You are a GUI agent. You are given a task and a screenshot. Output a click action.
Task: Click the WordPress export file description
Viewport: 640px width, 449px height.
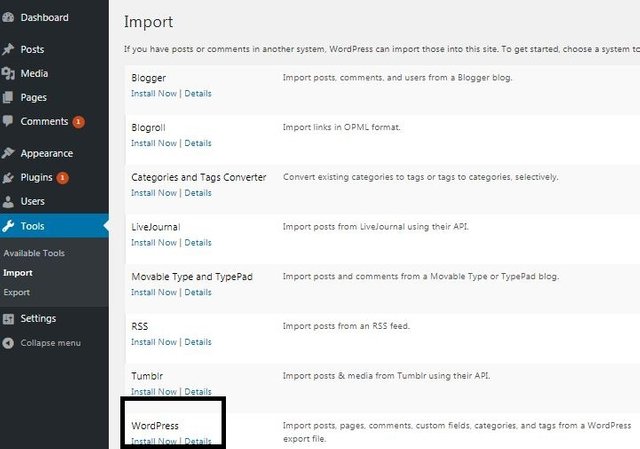point(457,432)
